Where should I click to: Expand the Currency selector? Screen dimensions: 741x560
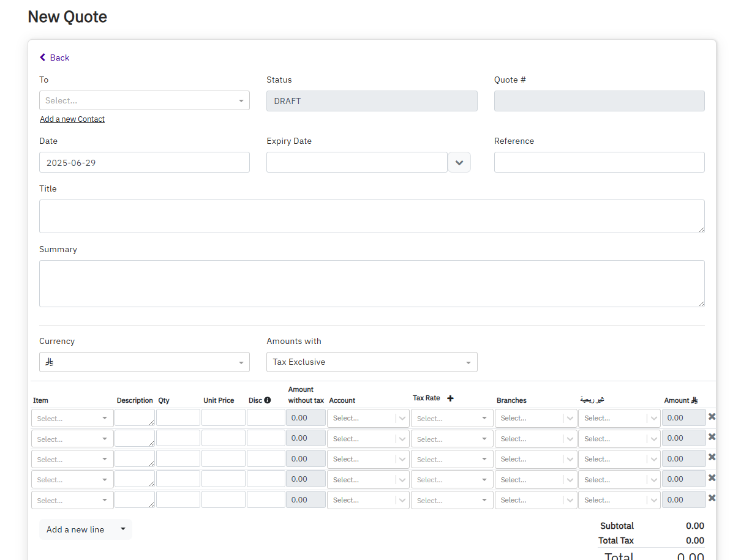[144, 362]
